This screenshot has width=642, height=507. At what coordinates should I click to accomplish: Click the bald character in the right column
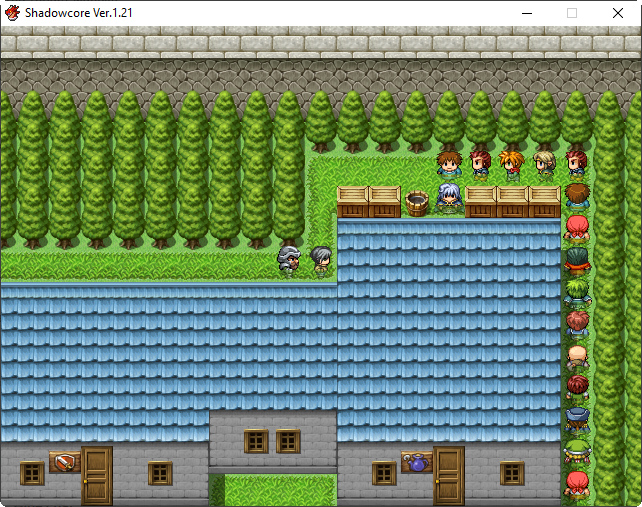(577, 358)
